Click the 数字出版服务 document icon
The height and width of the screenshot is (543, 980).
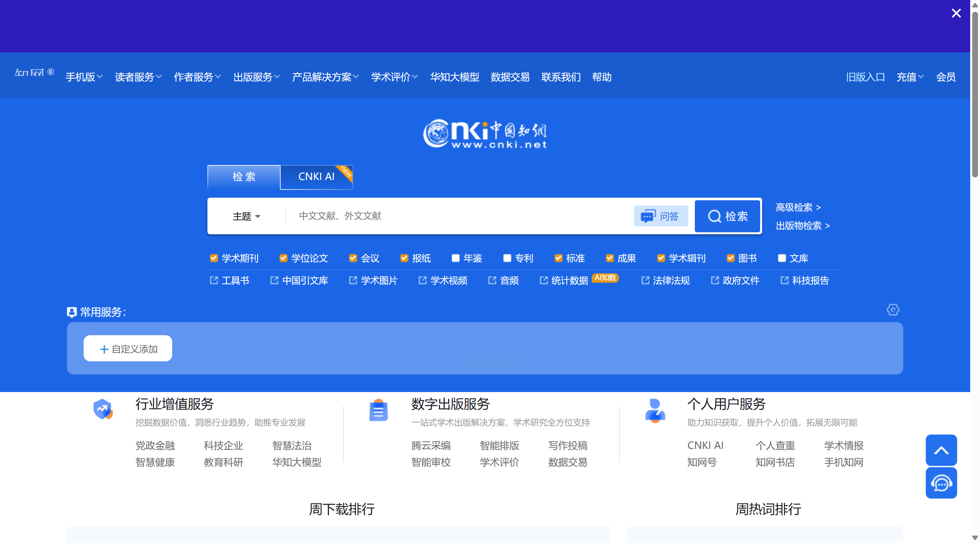click(x=379, y=410)
